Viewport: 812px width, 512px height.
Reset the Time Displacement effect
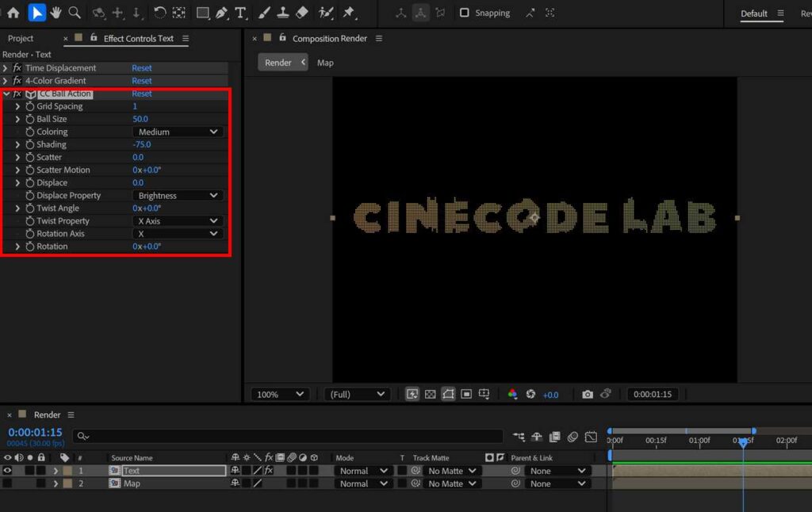(x=141, y=68)
